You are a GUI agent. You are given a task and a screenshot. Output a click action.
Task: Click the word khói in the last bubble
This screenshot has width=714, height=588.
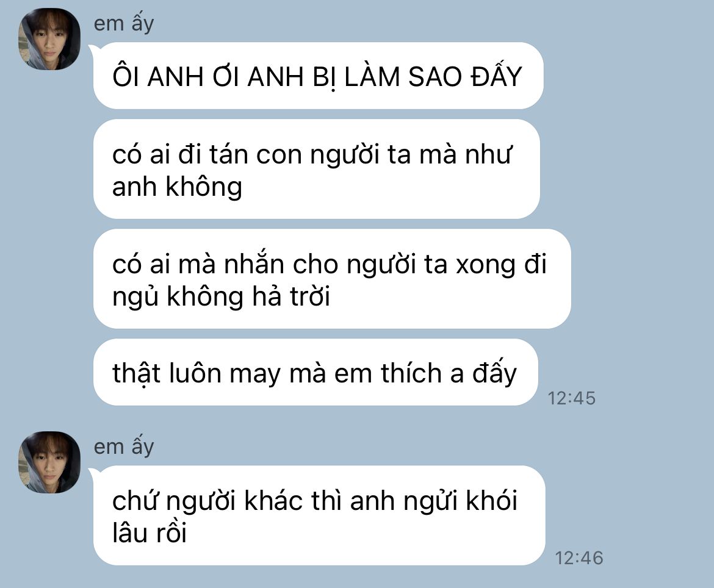tap(492, 500)
